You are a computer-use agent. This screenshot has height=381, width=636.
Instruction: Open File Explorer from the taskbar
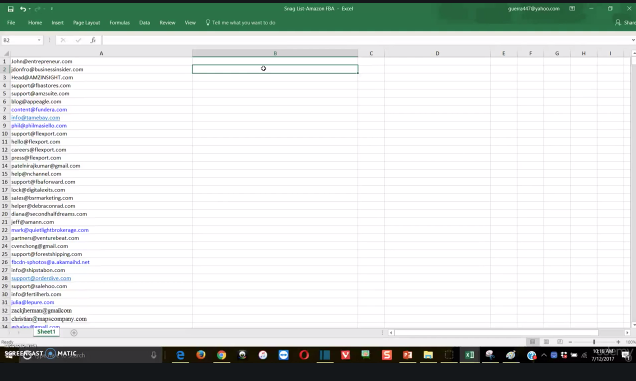[428, 355]
